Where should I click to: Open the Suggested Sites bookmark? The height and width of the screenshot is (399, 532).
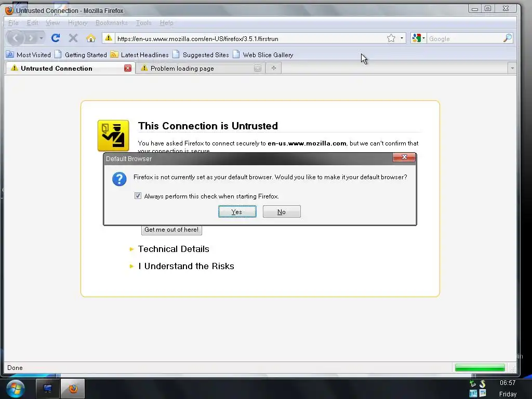(x=201, y=55)
